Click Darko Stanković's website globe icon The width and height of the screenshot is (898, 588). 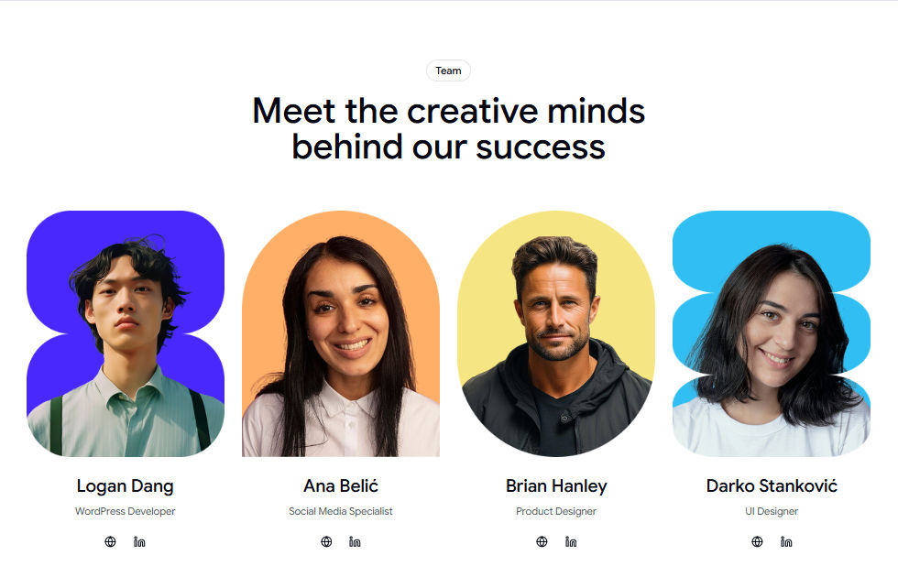(x=757, y=541)
